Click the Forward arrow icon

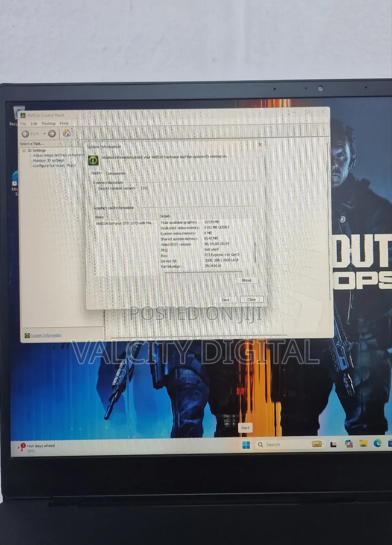[x=52, y=134]
